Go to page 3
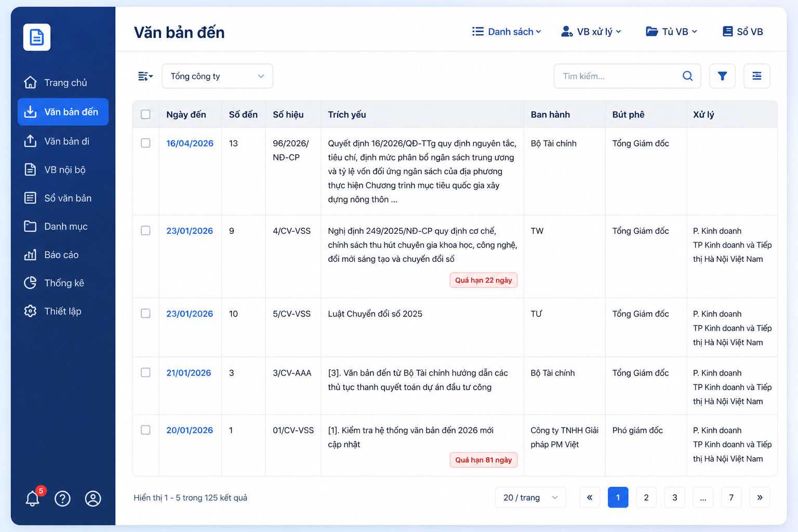798x532 pixels. (x=675, y=498)
